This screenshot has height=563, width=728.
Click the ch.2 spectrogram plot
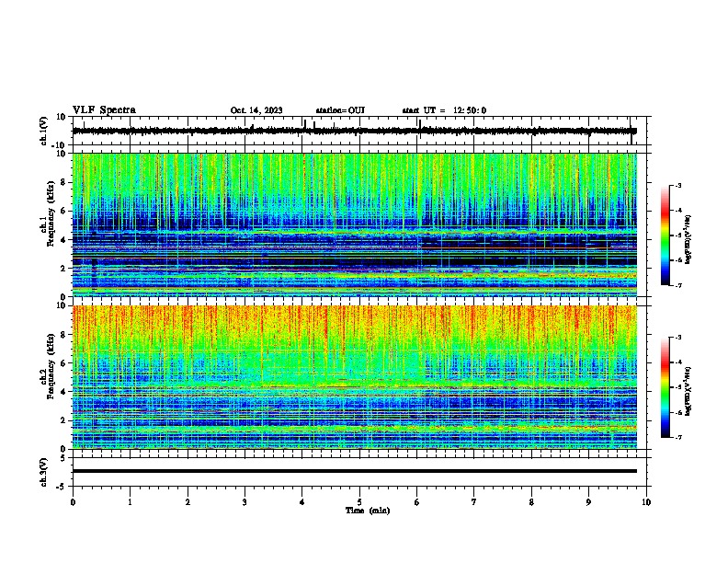click(x=354, y=377)
